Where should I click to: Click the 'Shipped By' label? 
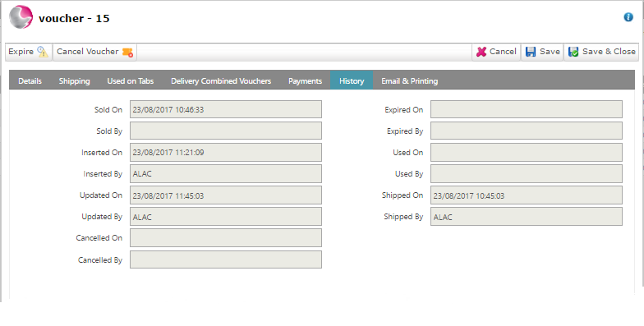point(403,217)
